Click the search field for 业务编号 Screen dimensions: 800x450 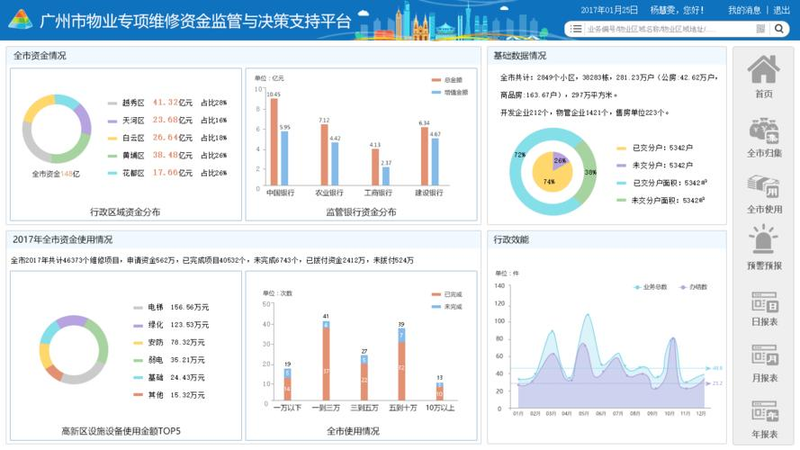pos(668,29)
